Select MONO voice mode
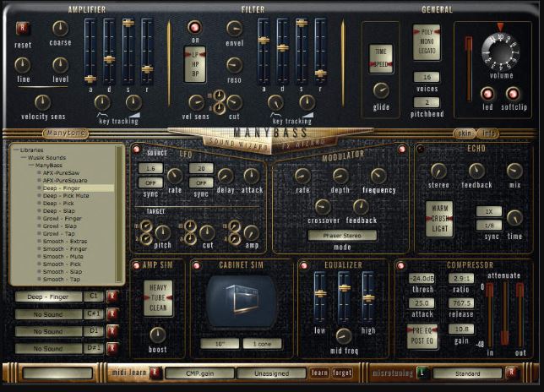This screenshot has height=392, width=544. pyautogui.click(x=427, y=41)
